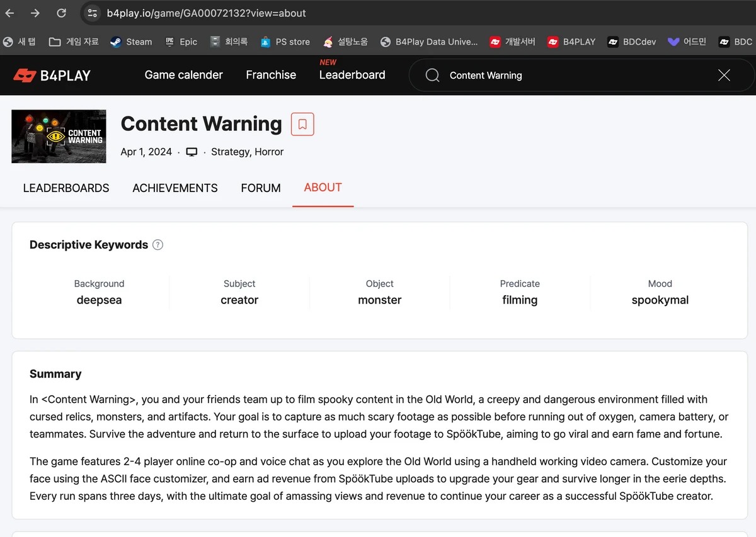Open the Epic bookmark

click(181, 42)
